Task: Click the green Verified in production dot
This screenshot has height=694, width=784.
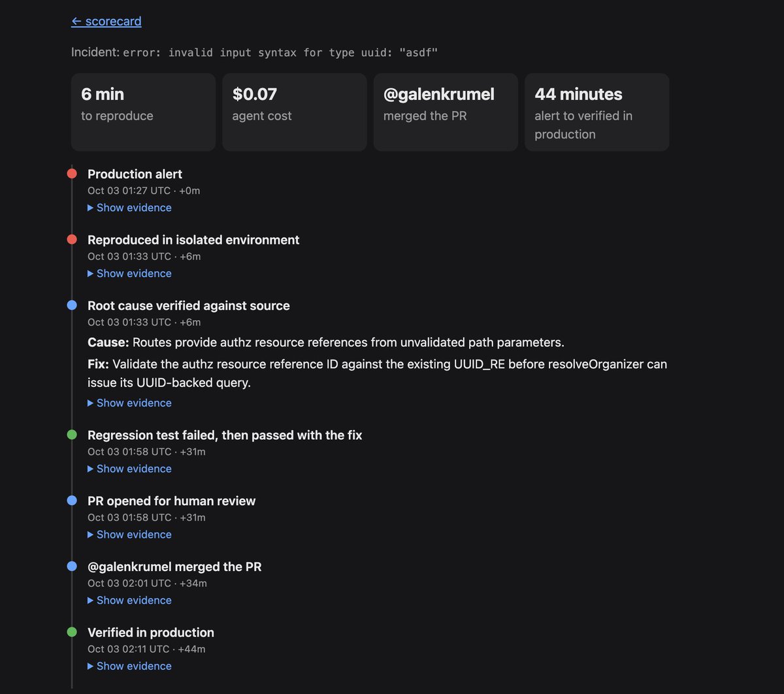Action: point(72,632)
